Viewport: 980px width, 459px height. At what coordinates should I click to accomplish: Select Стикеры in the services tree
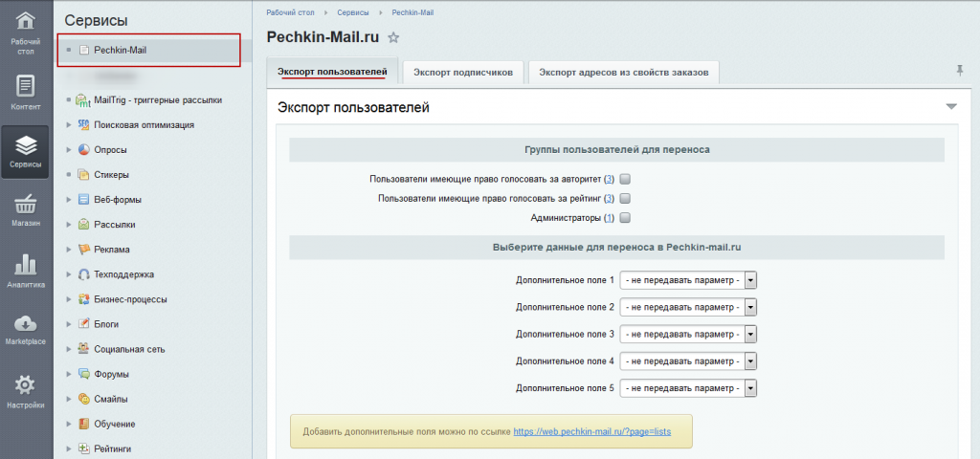tap(111, 175)
